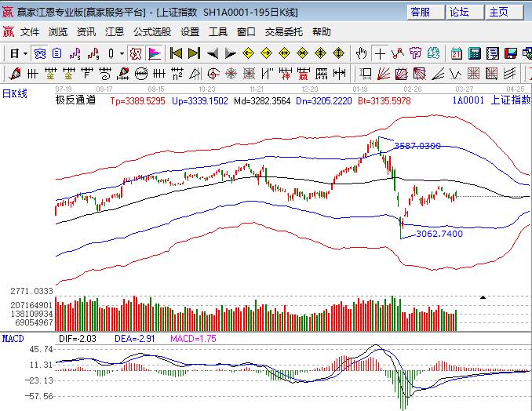Click the pink flag icon
The image size is (532, 411).
155,53
